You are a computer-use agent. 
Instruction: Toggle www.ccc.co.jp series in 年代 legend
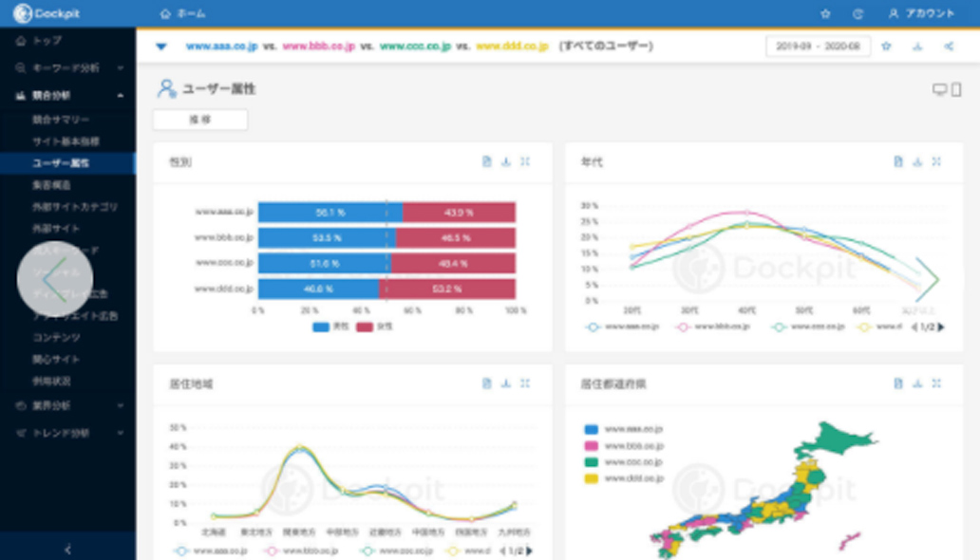click(x=808, y=327)
